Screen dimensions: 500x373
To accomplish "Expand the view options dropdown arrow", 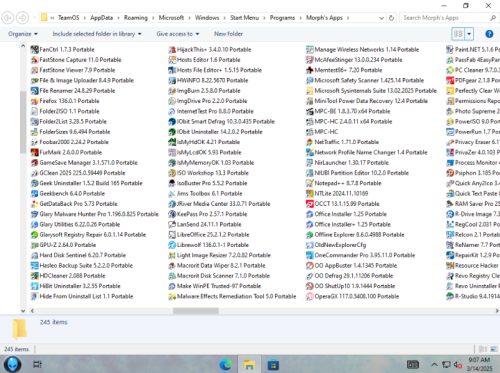I will (469, 34).
